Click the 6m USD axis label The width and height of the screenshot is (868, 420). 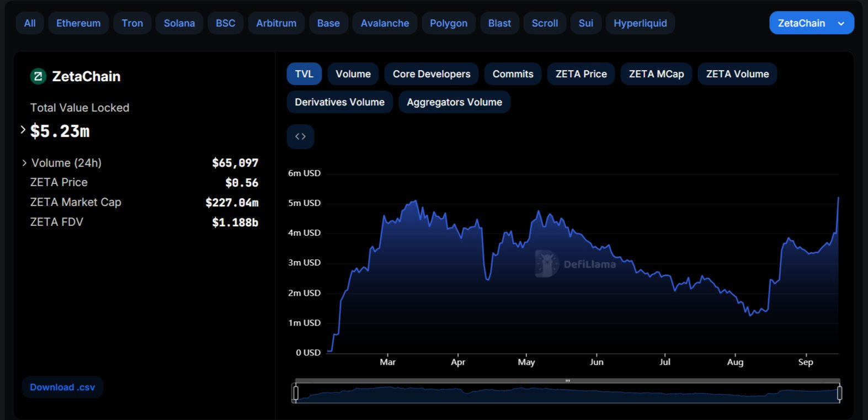click(304, 173)
